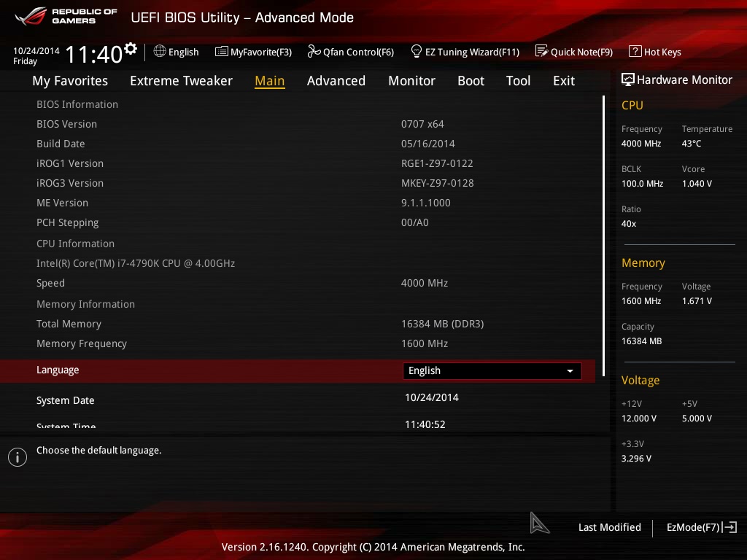Select the System Date value 10/24/2014
This screenshot has height=560, width=747.
432,397
